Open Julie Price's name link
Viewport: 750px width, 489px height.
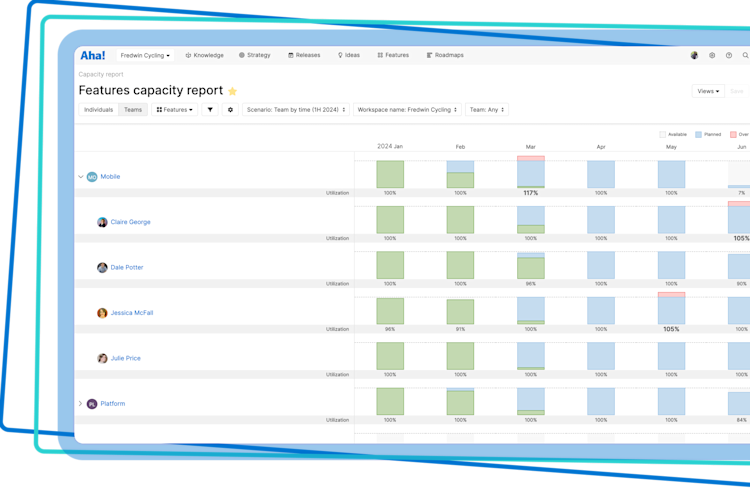tap(126, 358)
